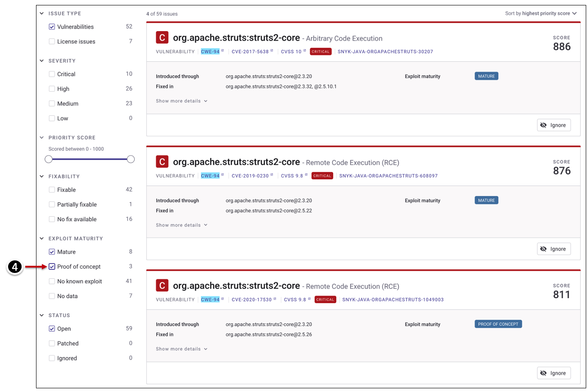Open the Sort by highest priority score dropdown
Image resolution: width=588 pixels, height=391 pixels.
pos(541,14)
